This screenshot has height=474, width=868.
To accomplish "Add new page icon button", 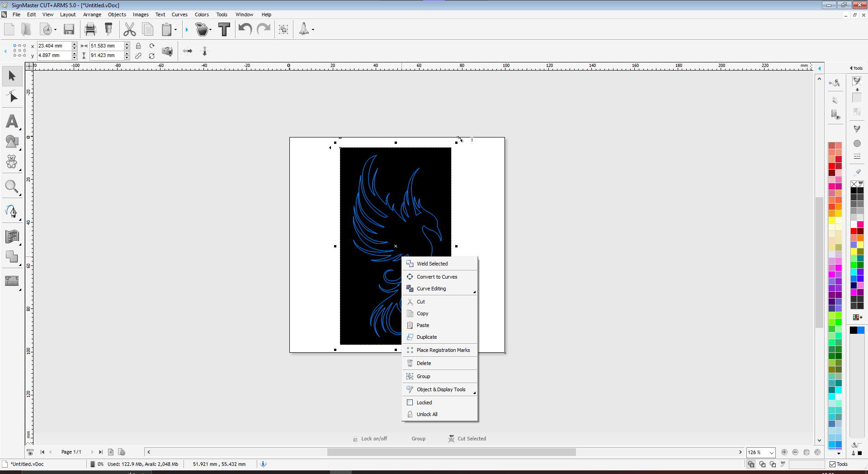I will coord(111,452).
